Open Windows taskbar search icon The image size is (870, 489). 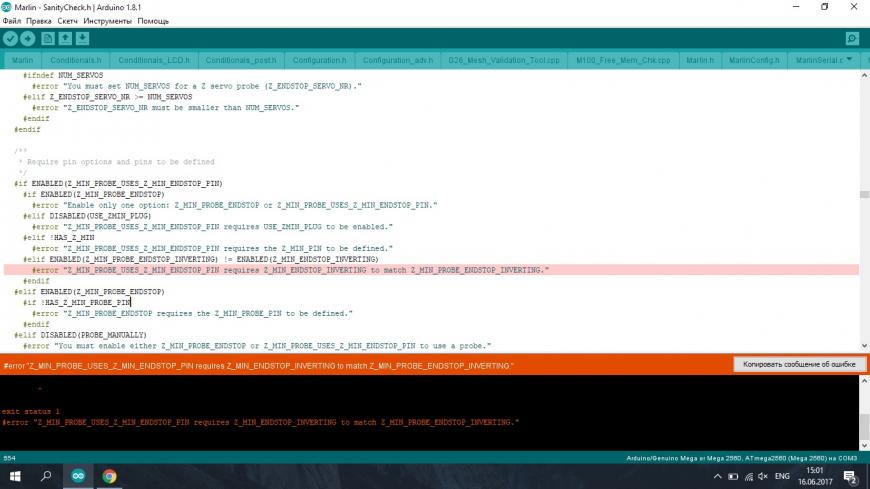(47, 476)
